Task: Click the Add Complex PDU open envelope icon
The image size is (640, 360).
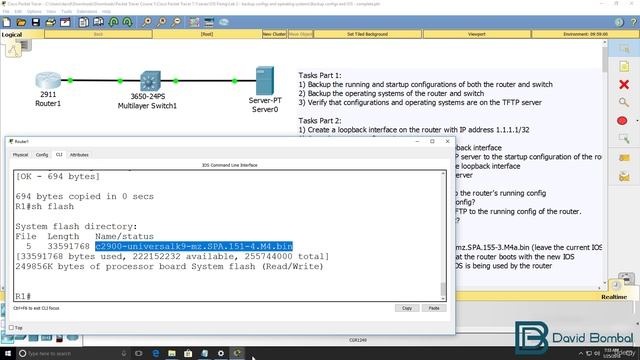Action: pyautogui.click(x=624, y=177)
